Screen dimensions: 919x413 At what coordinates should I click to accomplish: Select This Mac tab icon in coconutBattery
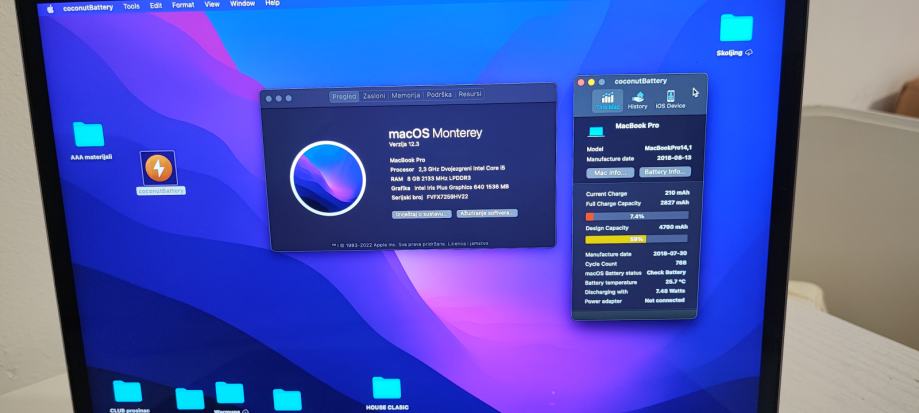[608, 100]
